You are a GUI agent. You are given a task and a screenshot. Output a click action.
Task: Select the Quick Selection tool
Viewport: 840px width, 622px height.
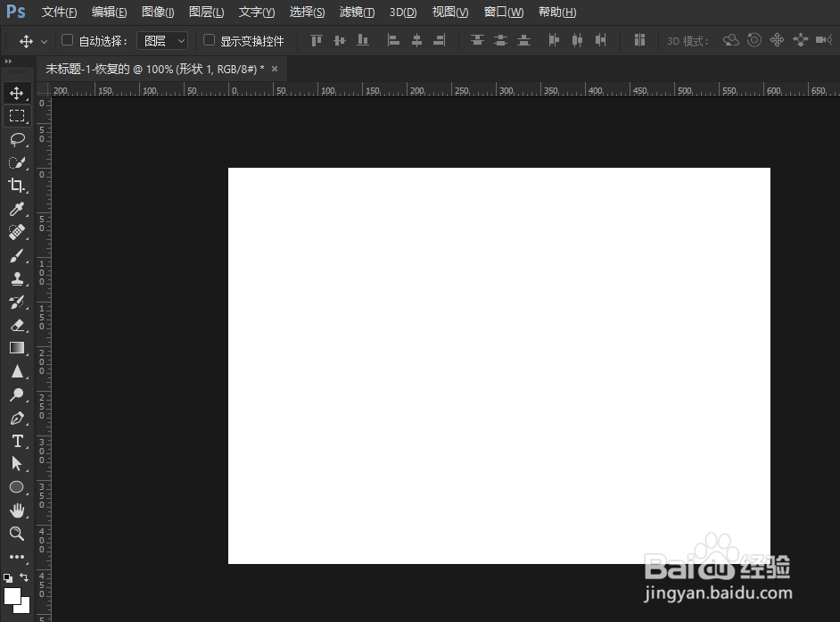[x=17, y=162]
